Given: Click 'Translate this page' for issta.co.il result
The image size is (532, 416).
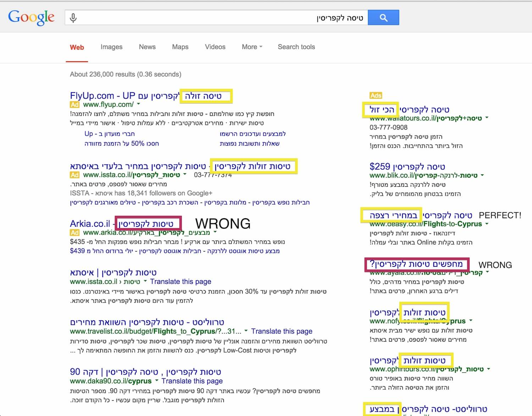Looking at the screenshot, I should pos(181,282).
